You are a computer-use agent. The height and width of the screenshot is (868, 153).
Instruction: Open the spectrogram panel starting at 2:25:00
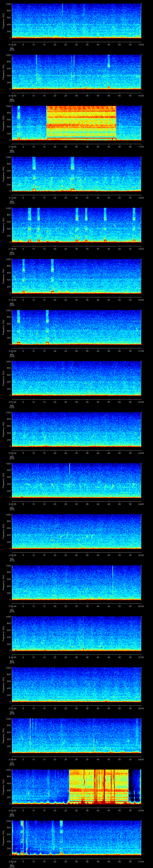pos(76,583)
